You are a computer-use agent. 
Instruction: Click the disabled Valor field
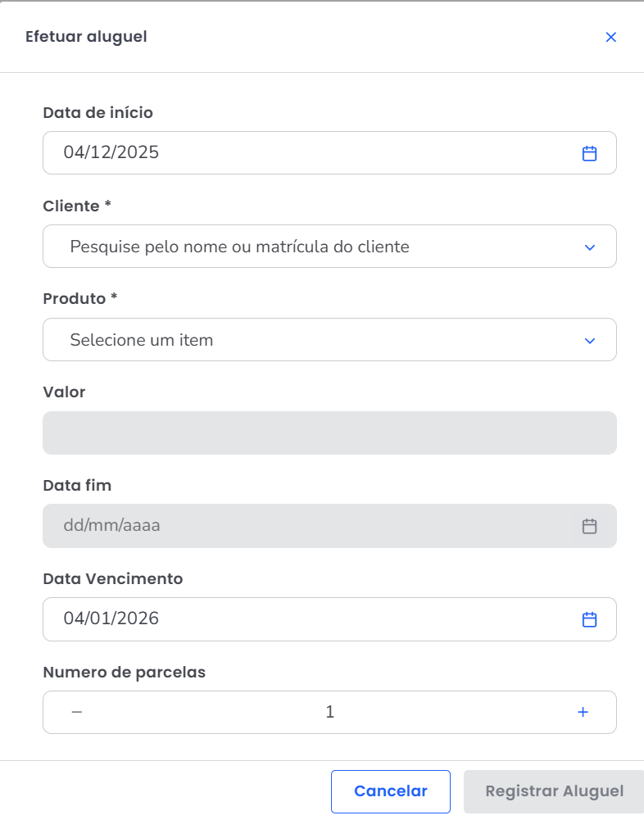[329, 433]
